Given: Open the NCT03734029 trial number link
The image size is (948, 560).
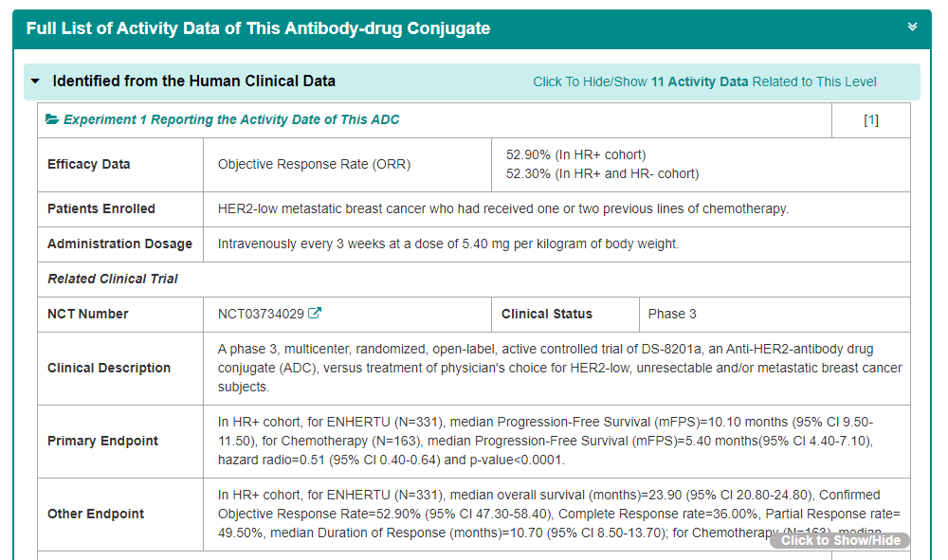Looking at the screenshot, I should (261, 314).
